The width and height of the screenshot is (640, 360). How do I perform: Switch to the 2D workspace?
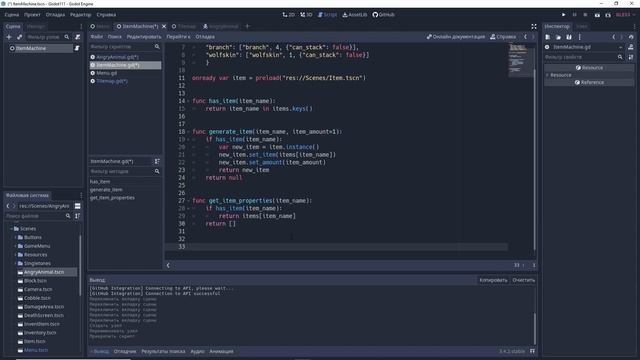coord(289,15)
